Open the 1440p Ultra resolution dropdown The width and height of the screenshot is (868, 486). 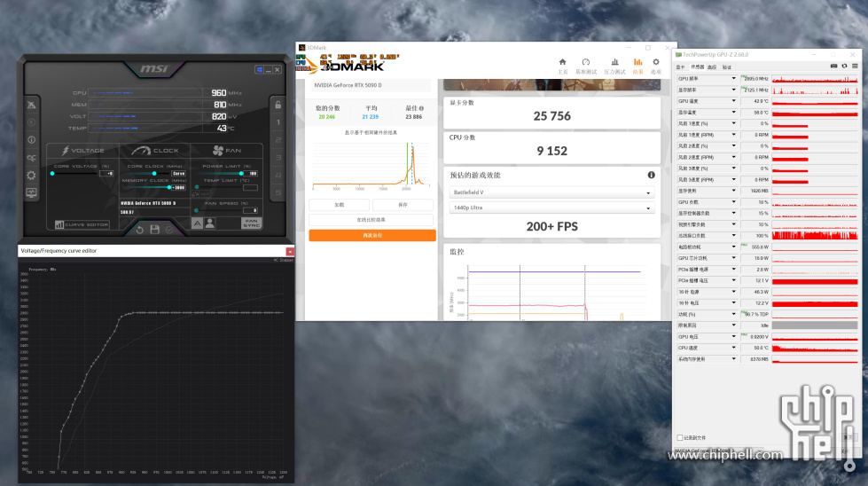point(551,208)
